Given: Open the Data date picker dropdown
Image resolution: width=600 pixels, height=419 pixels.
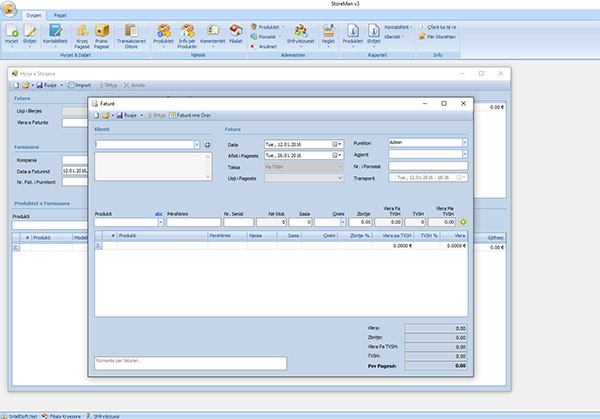Looking at the screenshot, I should click(339, 144).
